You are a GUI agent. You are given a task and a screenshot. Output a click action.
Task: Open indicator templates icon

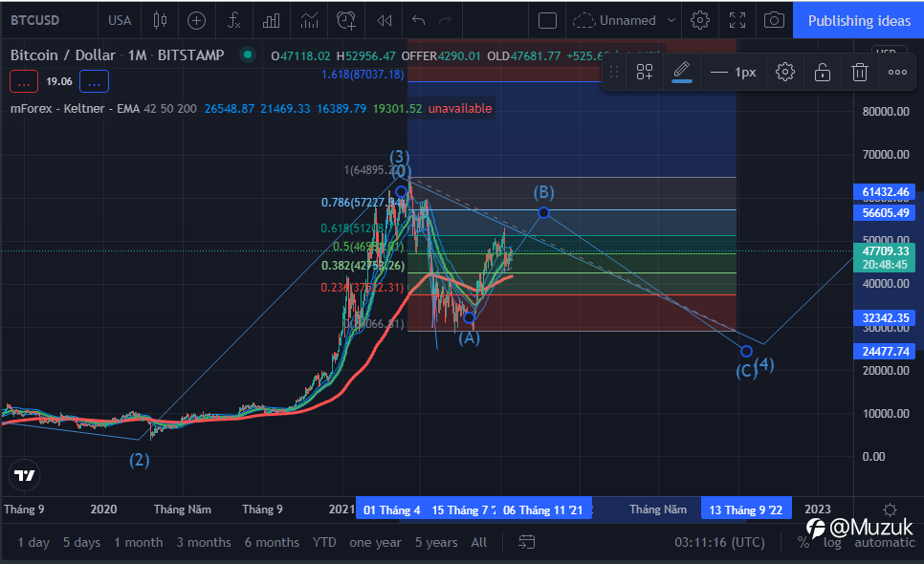(x=309, y=21)
